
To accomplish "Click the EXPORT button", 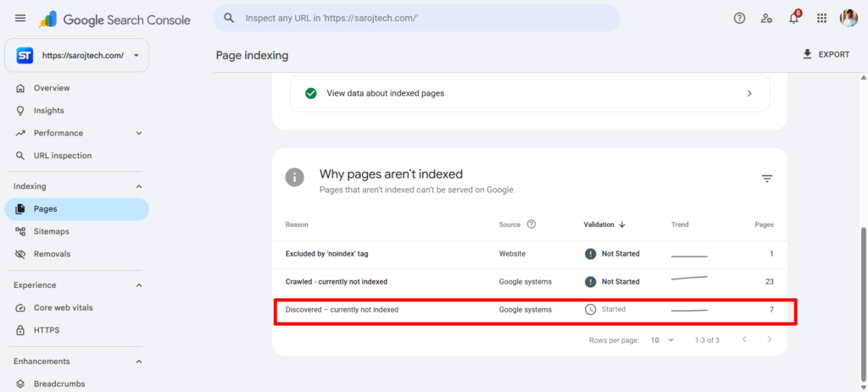I will coord(826,54).
